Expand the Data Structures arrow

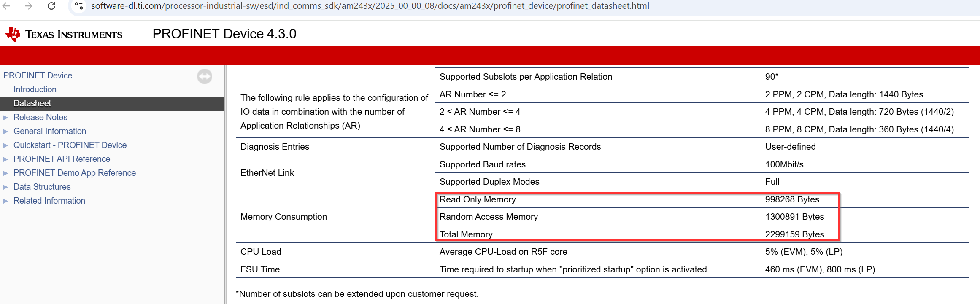pyautogui.click(x=6, y=187)
